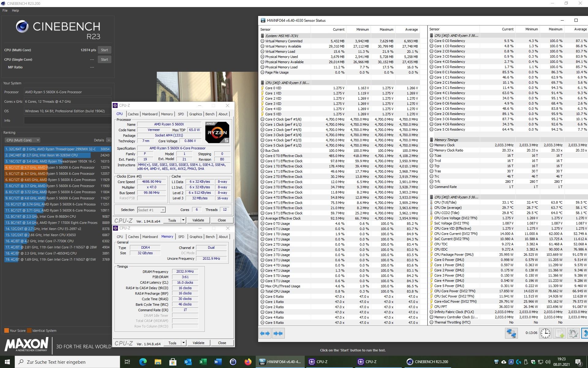Open HWiNFO sensor settings gear icon

click(x=573, y=333)
